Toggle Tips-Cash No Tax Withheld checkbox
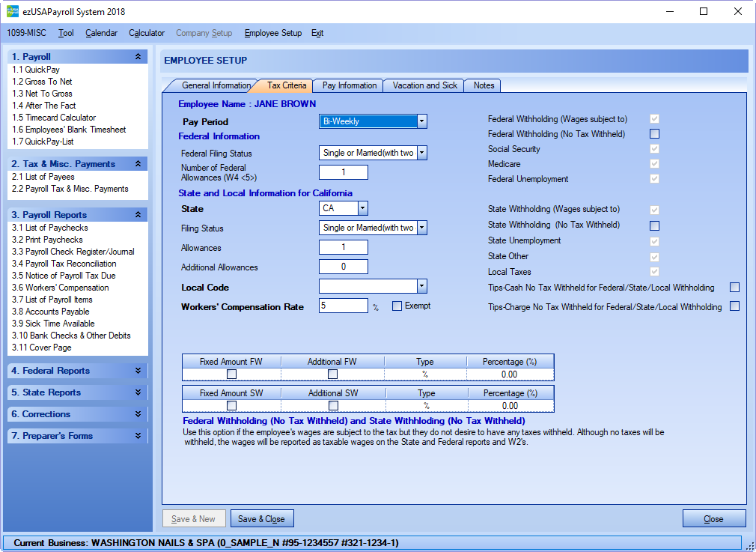The image size is (756, 552). pyautogui.click(x=734, y=288)
